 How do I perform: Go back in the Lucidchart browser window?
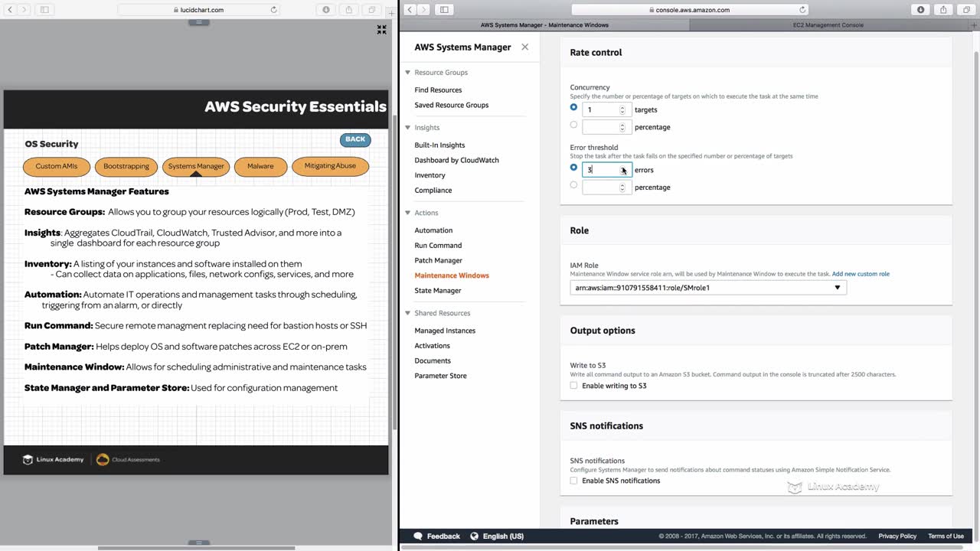pos(11,10)
